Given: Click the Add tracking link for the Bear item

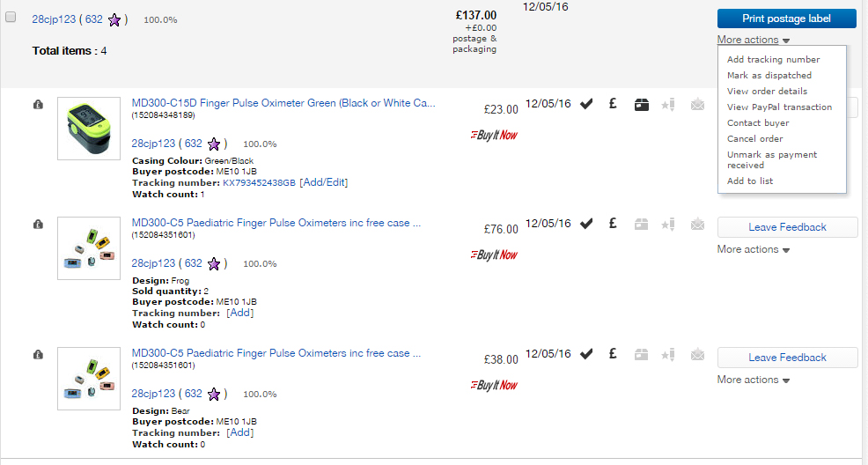Looking at the screenshot, I should point(239,432).
